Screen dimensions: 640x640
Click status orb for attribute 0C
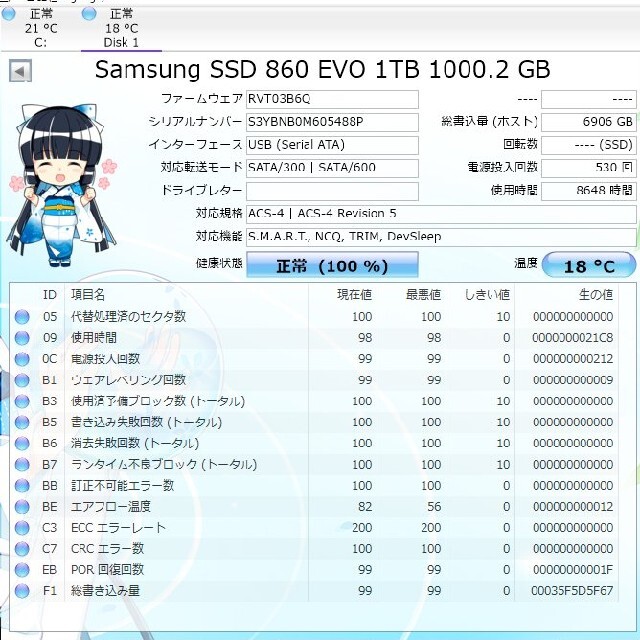[x=22, y=359]
